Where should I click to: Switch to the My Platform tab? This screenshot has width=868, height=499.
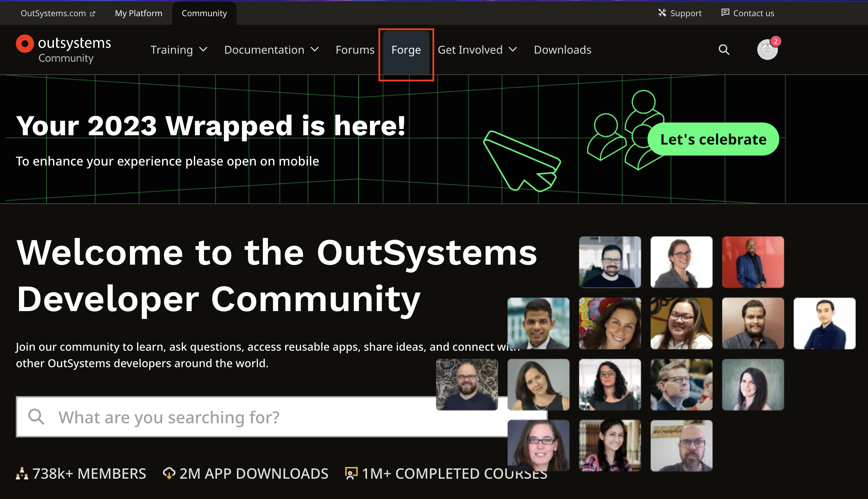coord(139,13)
